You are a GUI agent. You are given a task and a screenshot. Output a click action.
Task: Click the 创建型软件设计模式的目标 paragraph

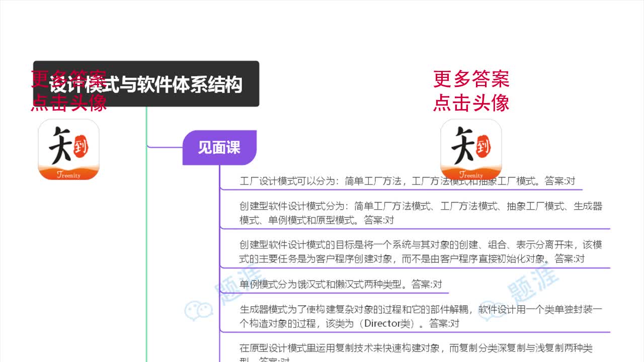[421, 252]
